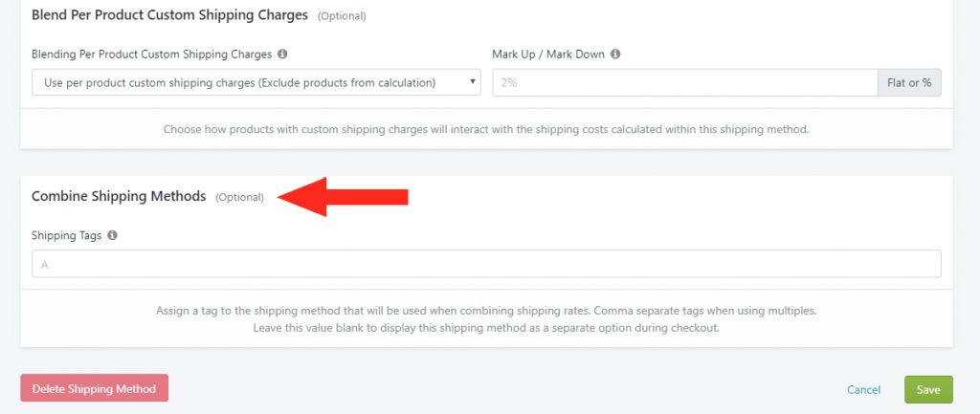Click the 'Flat or %' addon box

[x=909, y=82]
